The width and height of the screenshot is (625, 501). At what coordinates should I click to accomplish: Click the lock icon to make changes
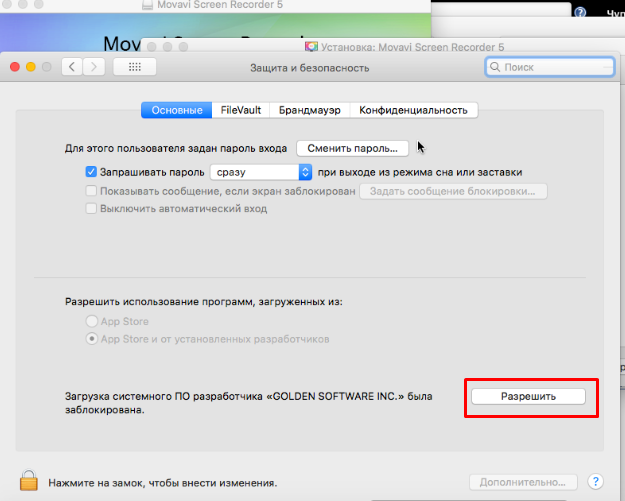(29, 480)
